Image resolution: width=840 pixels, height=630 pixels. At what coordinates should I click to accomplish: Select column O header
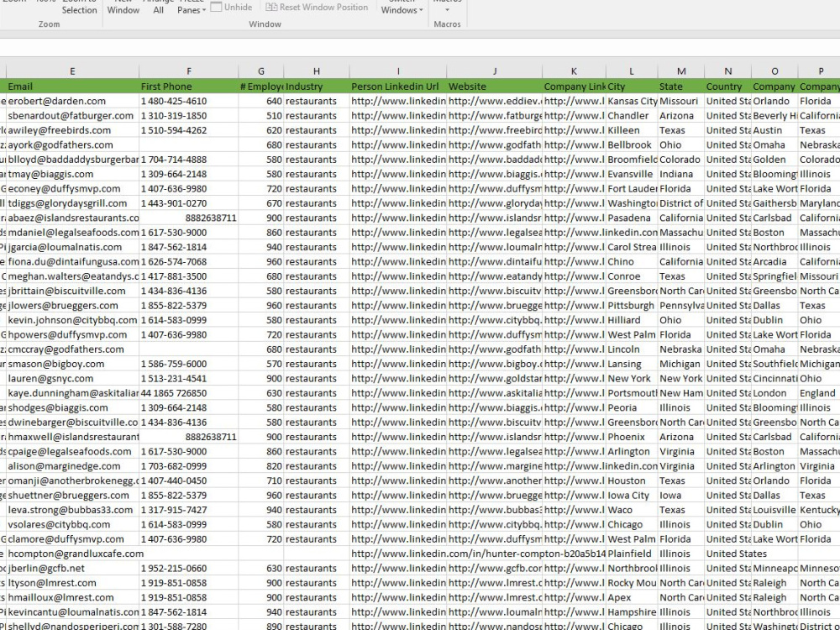(774, 71)
